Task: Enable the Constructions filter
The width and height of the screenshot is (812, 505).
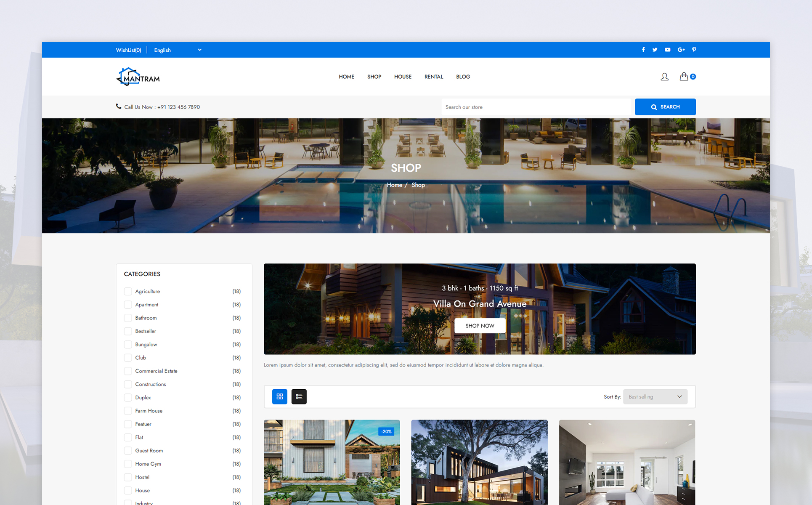Action: 128,384
